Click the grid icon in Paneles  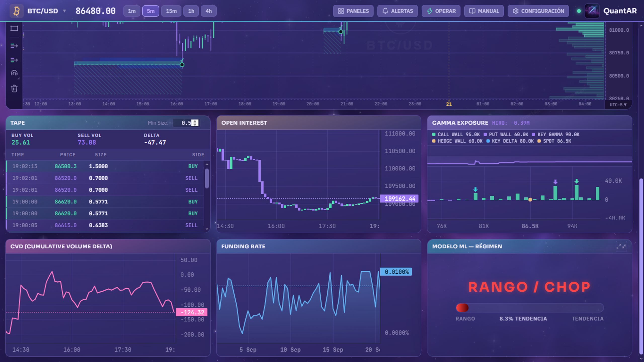pos(341,11)
